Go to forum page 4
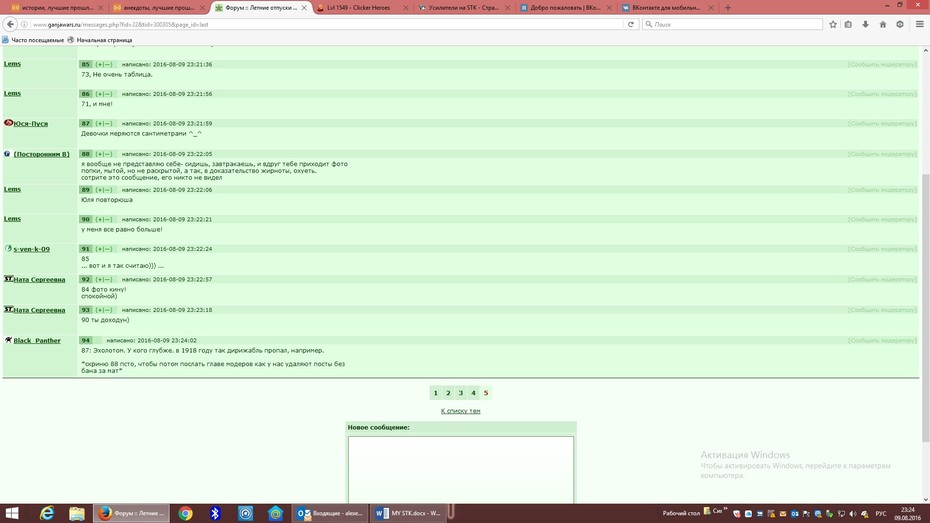Viewport: 930px width, 523px height. [x=473, y=393]
